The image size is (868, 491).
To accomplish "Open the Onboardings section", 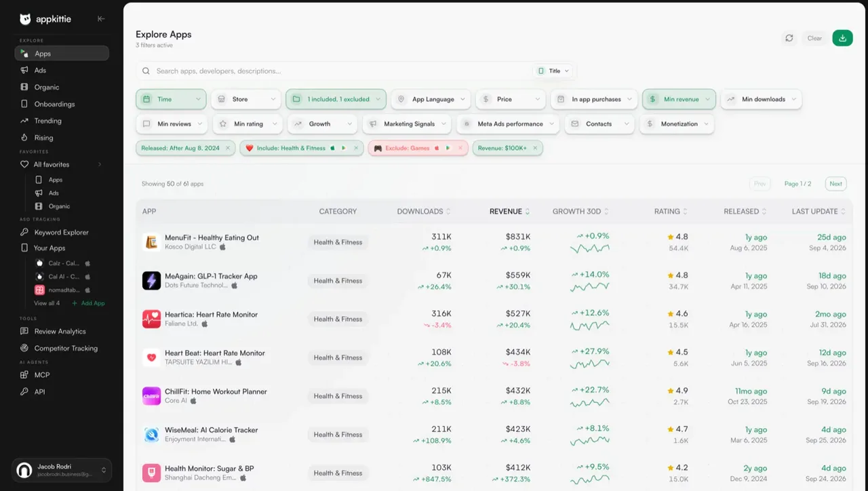I will 62,104.
